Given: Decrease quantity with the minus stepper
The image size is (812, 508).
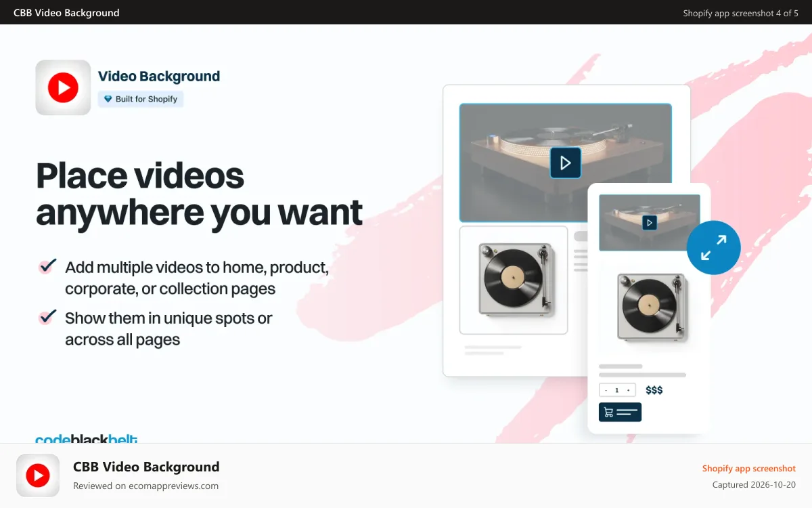Looking at the screenshot, I should click(x=606, y=390).
